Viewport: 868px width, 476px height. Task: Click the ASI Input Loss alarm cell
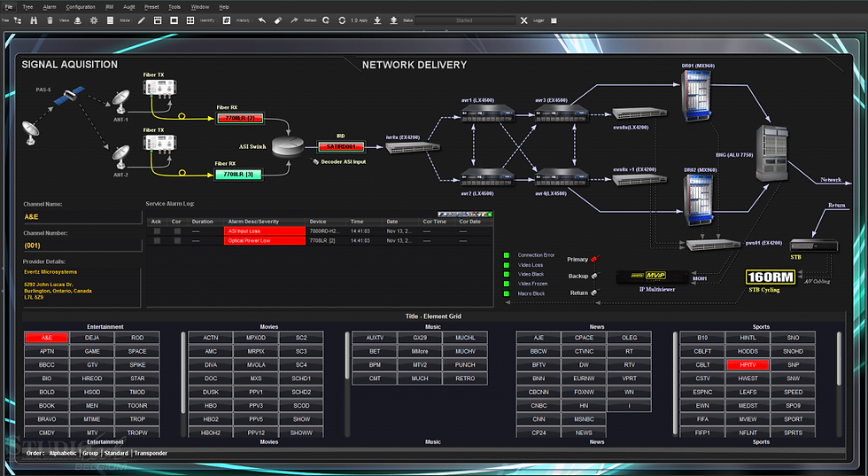[265, 231]
